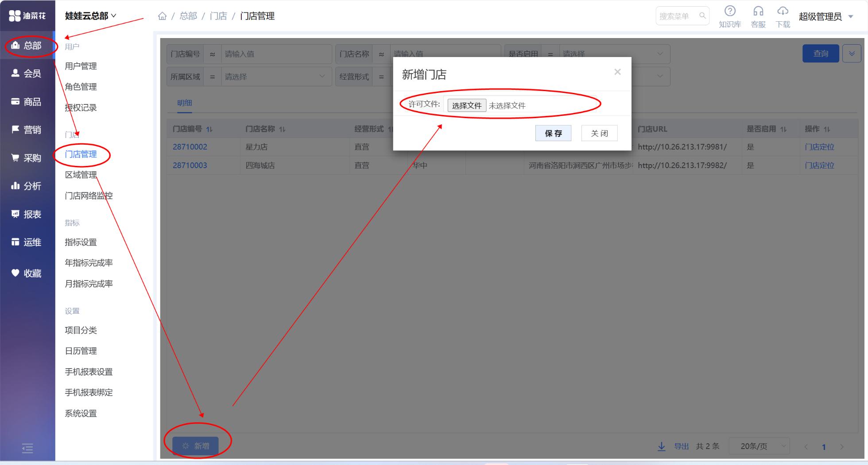868x465 pixels.
Task: Click the 关闭 button in dialog
Action: tap(599, 133)
